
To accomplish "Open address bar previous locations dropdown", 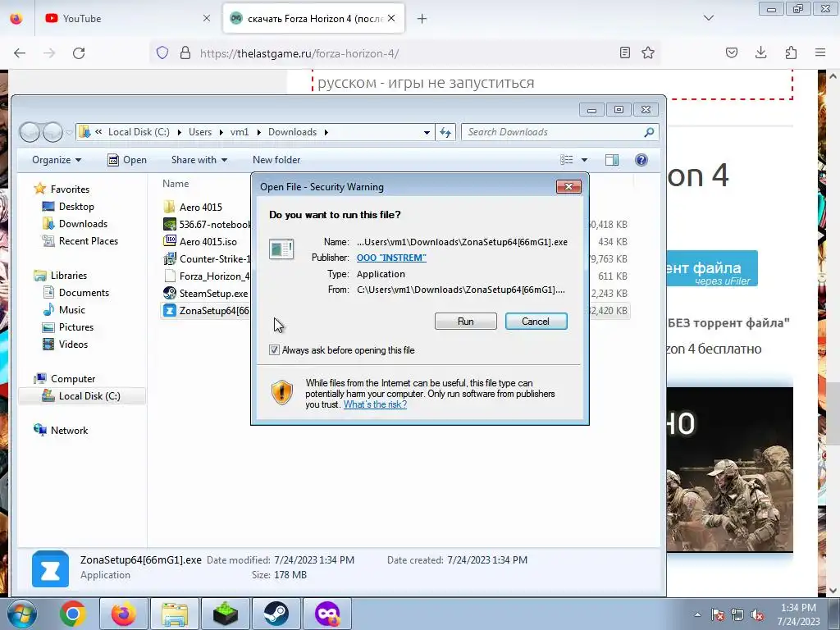I will [x=427, y=132].
